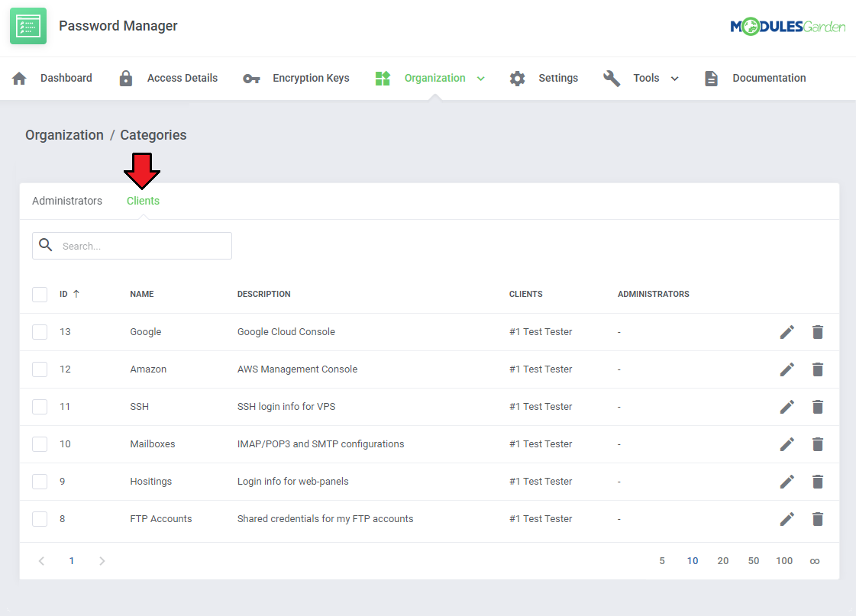Delete the Google category with the trash icon
Viewport: 856px width, 616px height.
click(817, 332)
